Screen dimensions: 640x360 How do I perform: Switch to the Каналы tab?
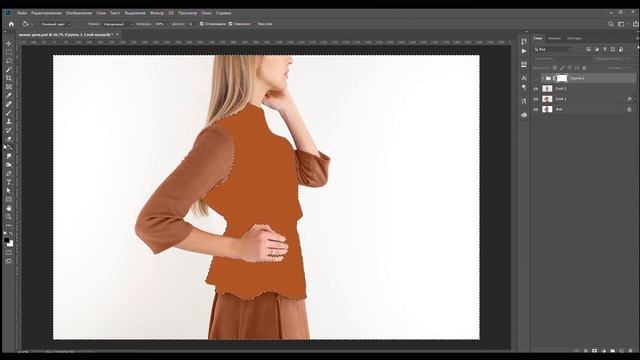point(554,38)
